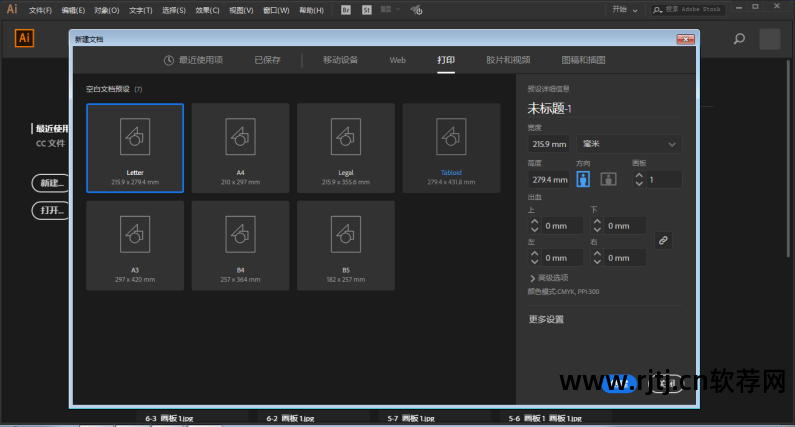Viewport: 795px width, 427px height.
Task: Close the 新建文档 dialog
Action: tap(685, 39)
